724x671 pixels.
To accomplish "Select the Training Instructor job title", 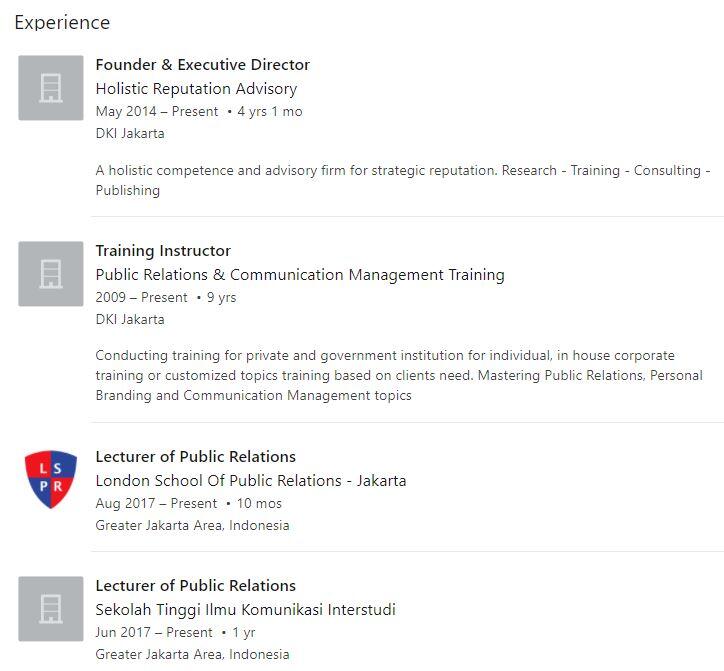I will [x=163, y=251].
